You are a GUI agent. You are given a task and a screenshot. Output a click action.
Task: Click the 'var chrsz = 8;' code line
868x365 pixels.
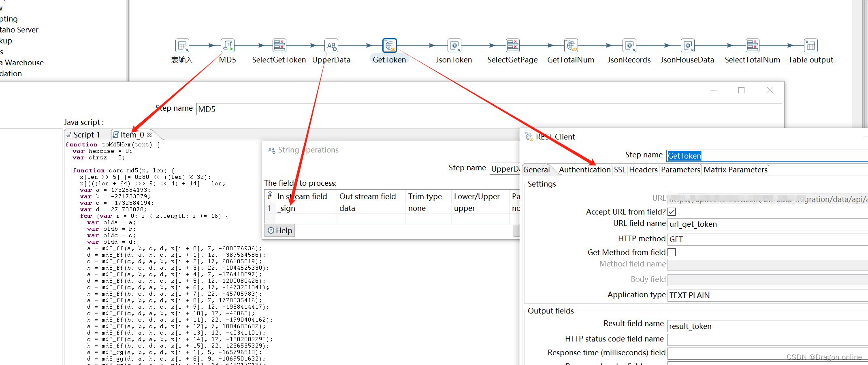coord(99,157)
